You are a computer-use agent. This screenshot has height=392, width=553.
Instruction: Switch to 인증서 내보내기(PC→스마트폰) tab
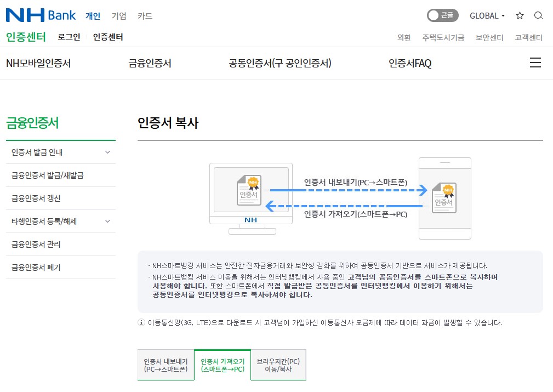(x=166, y=365)
